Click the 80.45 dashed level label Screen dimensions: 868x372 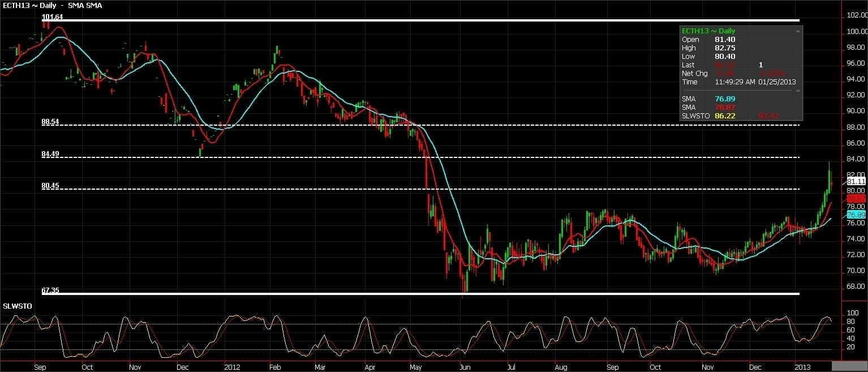tap(50, 186)
